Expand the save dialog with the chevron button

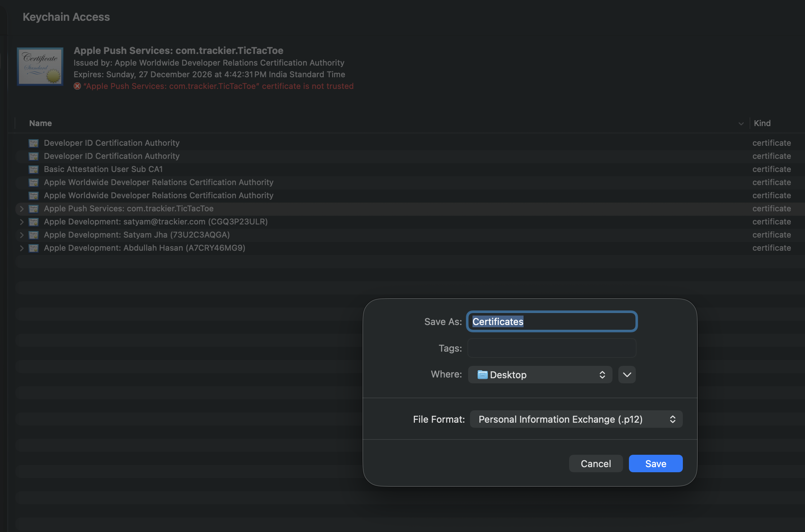click(626, 374)
